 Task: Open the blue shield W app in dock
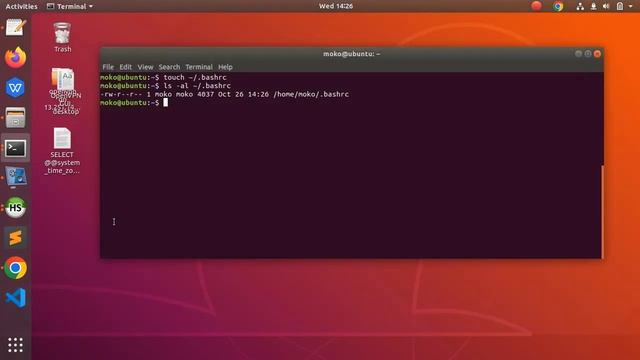[16, 87]
